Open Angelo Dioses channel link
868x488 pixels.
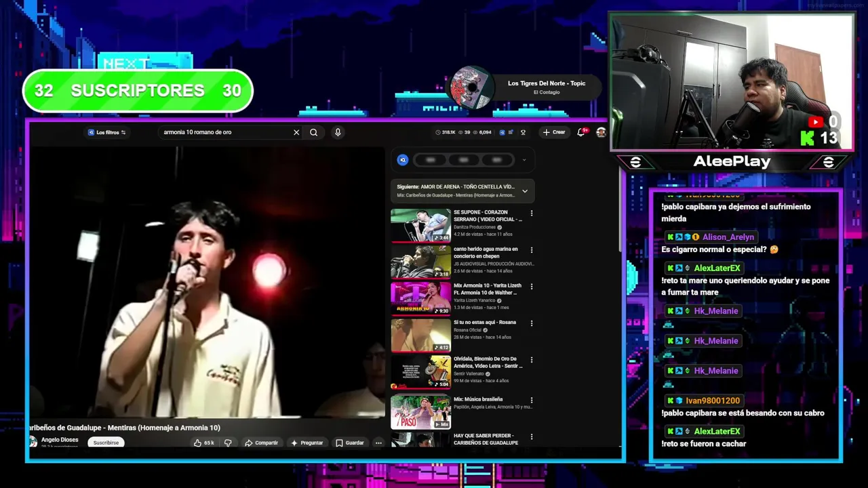point(60,440)
